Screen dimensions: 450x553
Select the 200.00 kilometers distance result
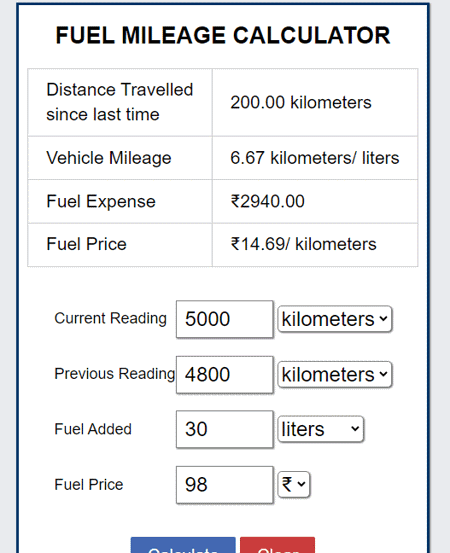[x=301, y=103]
